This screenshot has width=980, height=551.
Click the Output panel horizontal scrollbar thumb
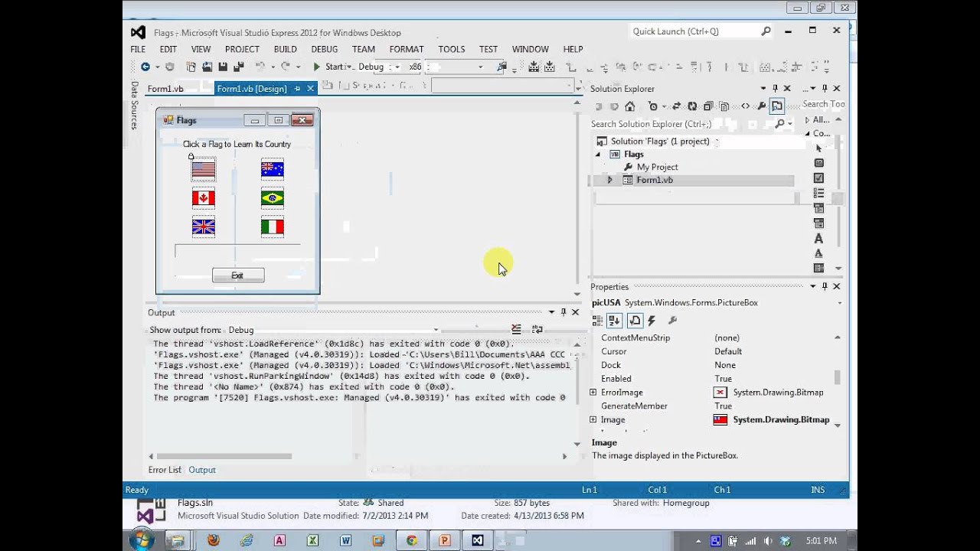(x=225, y=456)
